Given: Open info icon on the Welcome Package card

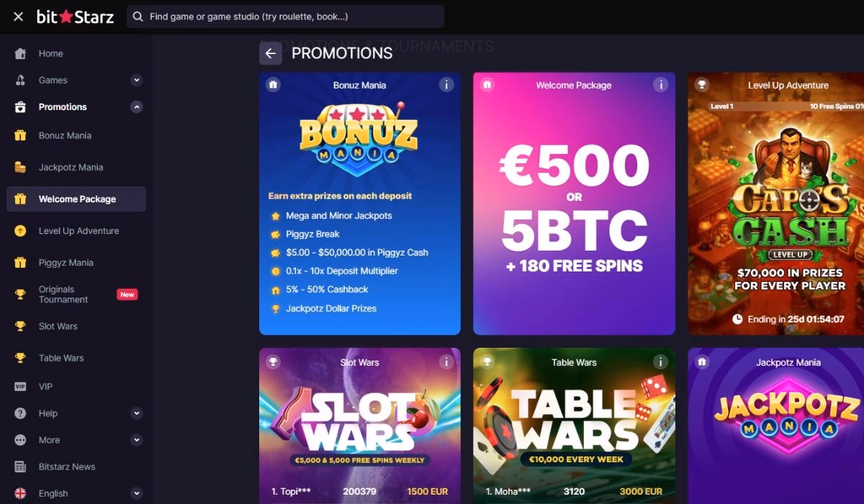Looking at the screenshot, I should point(660,84).
